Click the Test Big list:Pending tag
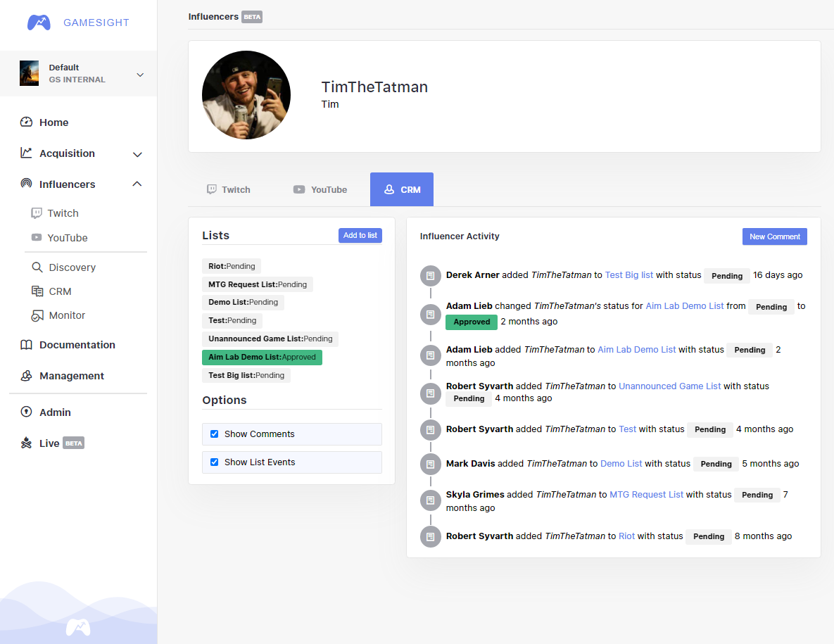Screen dimensions: 834x644 click(246, 375)
